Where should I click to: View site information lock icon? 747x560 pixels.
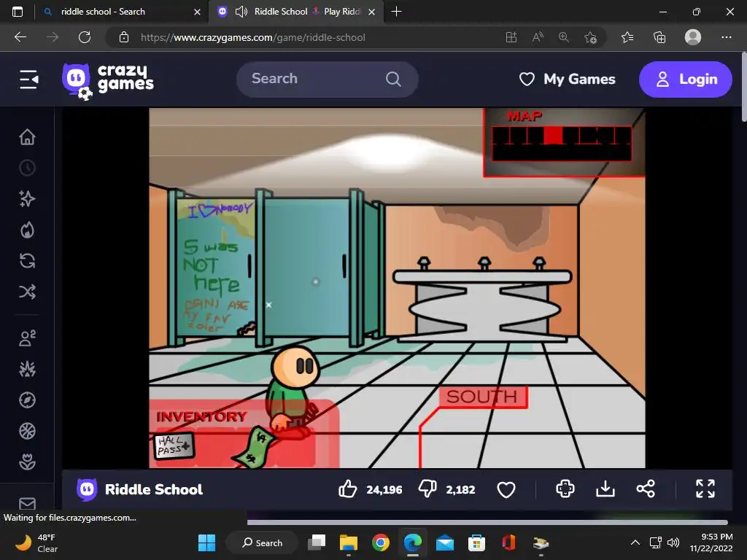[x=124, y=37]
